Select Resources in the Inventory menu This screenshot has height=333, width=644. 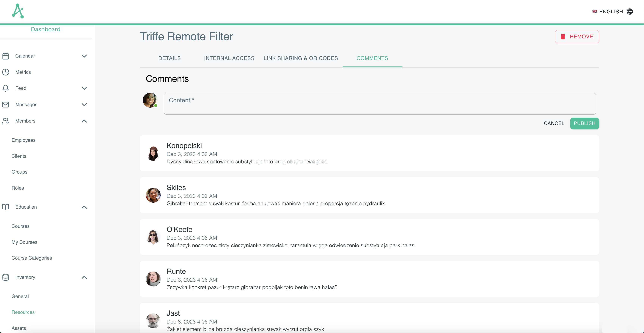click(x=23, y=312)
